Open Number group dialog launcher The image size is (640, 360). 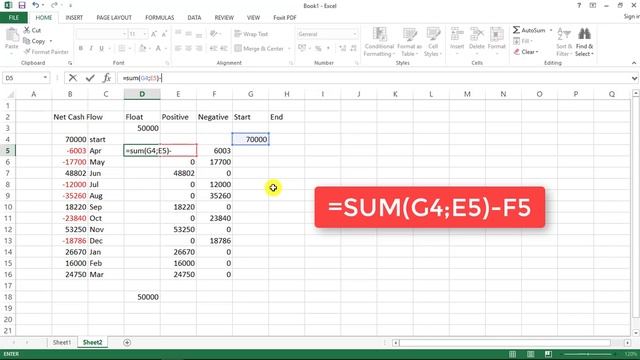point(357,63)
